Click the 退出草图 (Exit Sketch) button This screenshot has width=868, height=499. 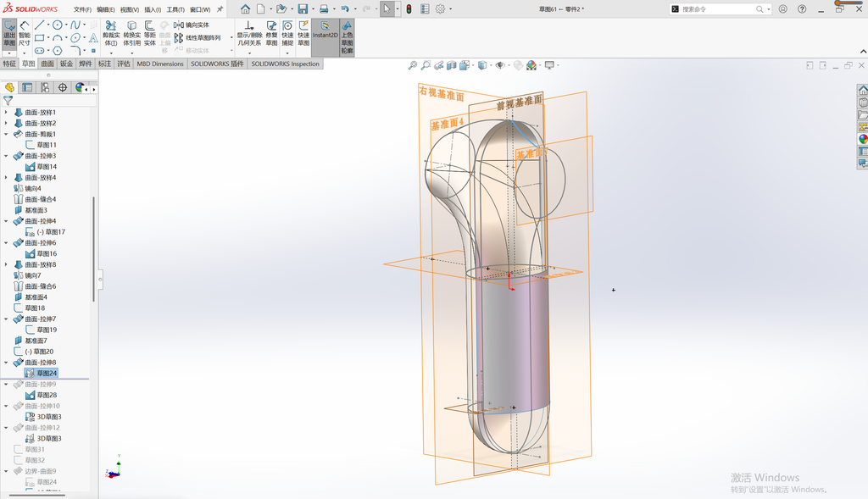pyautogui.click(x=9, y=34)
